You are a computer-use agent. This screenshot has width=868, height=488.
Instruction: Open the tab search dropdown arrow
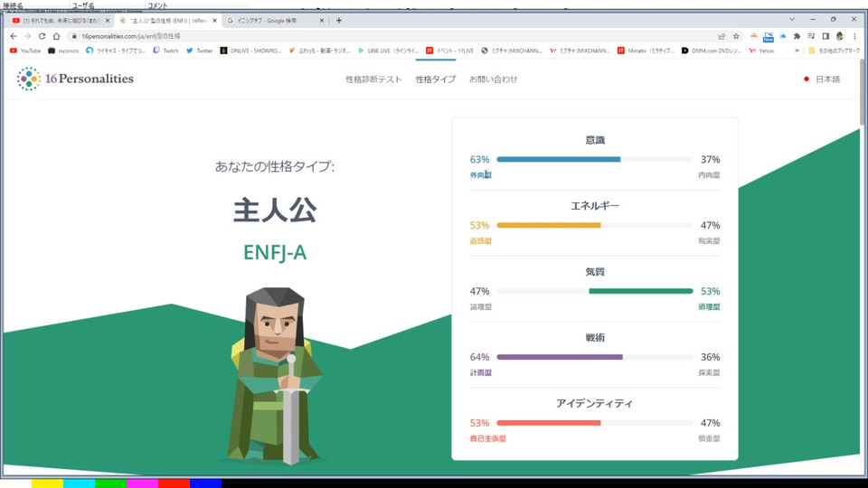coord(792,19)
